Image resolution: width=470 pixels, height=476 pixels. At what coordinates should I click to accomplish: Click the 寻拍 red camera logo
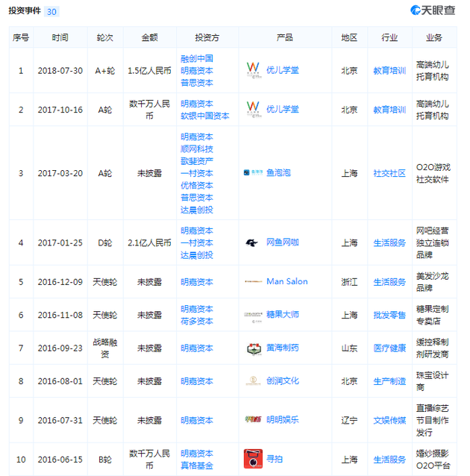[x=253, y=459]
